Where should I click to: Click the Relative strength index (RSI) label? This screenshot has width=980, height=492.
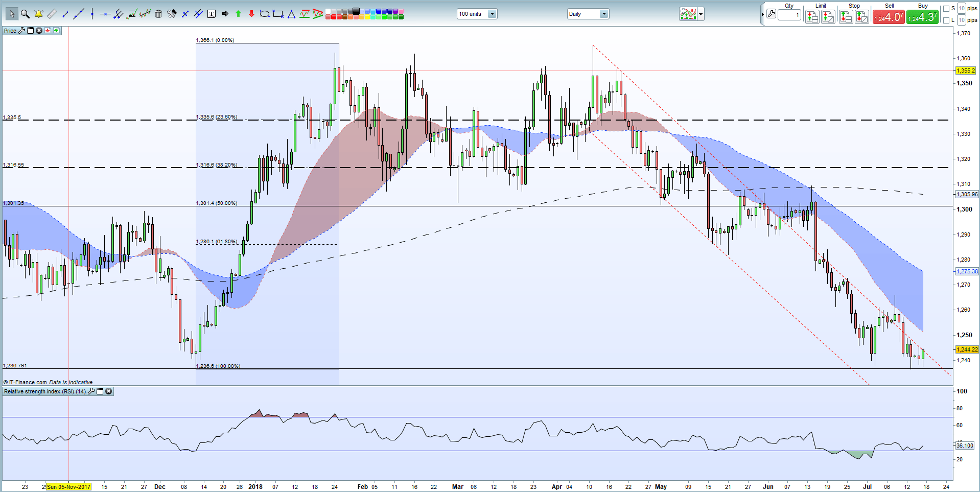[45, 391]
